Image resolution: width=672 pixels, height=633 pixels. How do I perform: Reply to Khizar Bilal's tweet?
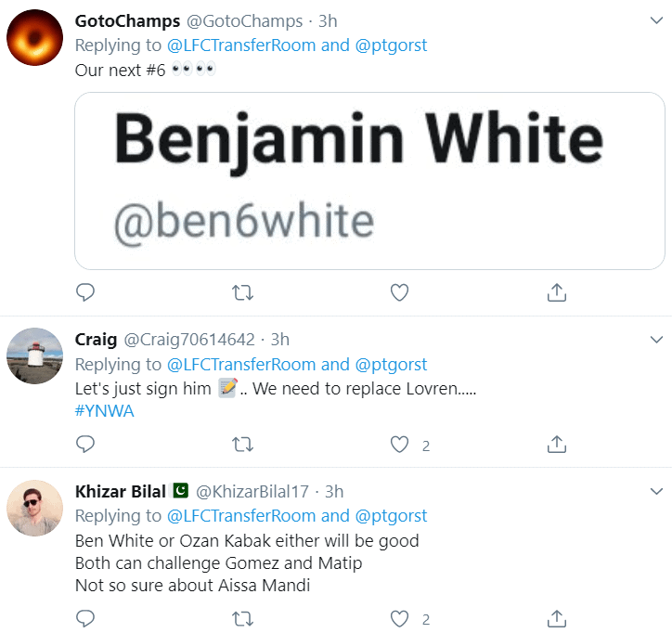(85, 618)
